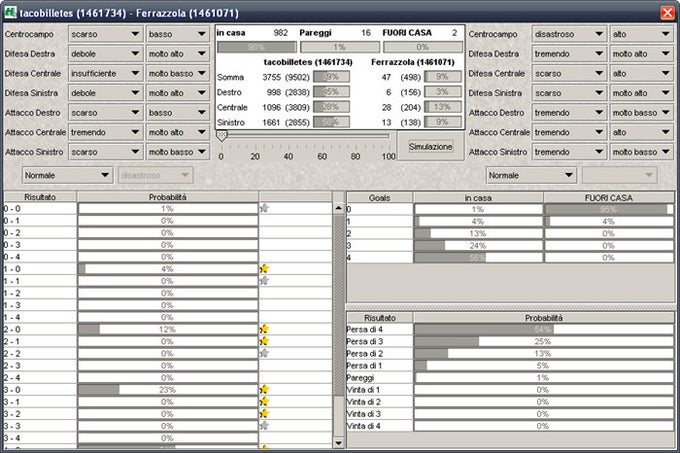Select the 'Persa di 3' row

(510, 342)
